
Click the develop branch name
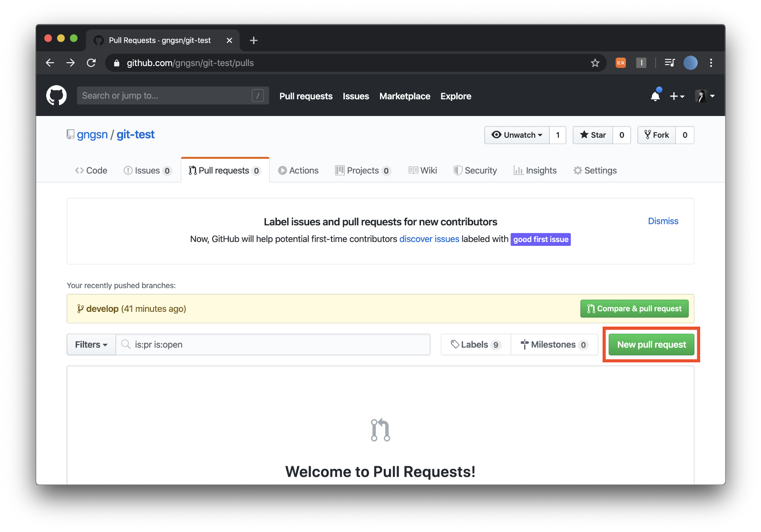click(102, 309)
